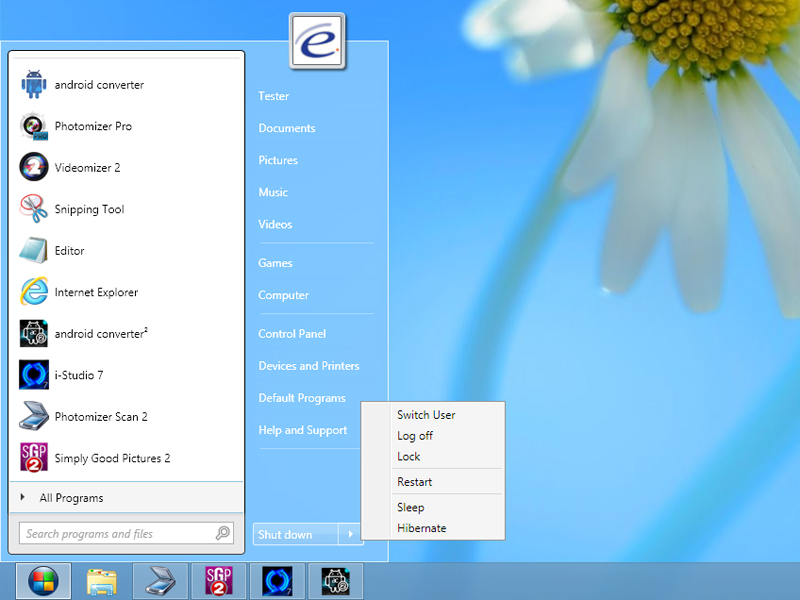Open Control Panel
The image size is (800, 600).
tap(292, 334)
